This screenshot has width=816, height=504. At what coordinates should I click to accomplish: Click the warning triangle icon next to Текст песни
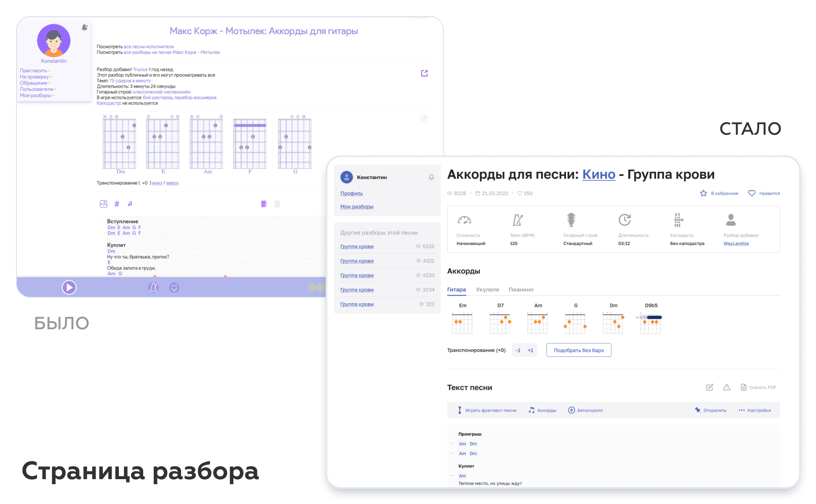[x=727, y=387]
